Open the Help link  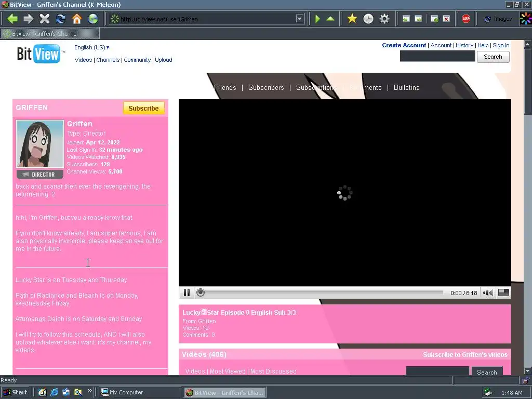pyautogui.click(x=483, y=45)
